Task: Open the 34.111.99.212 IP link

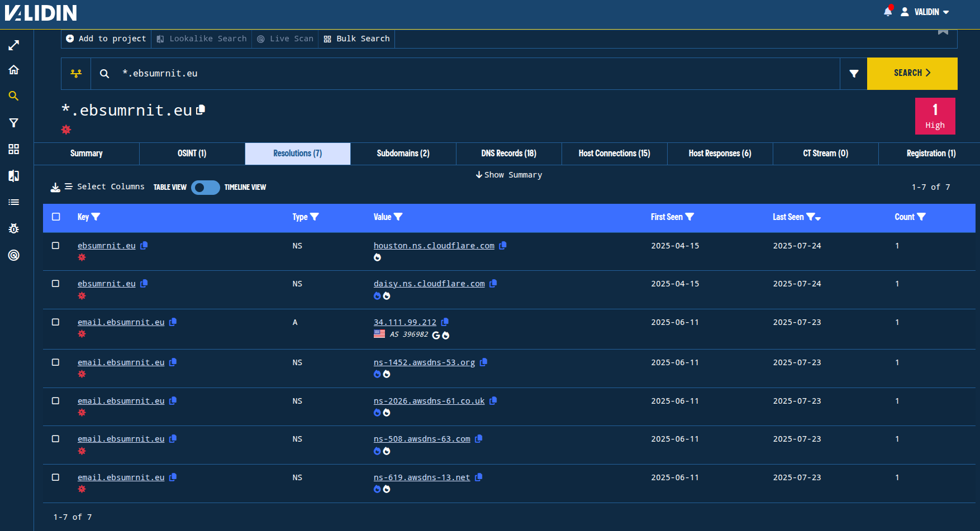Action: pos(405,322)
